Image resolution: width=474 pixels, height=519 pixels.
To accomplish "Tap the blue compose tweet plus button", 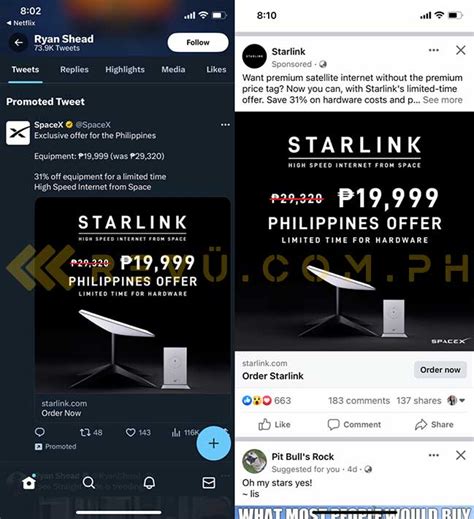I will (213, 443).
